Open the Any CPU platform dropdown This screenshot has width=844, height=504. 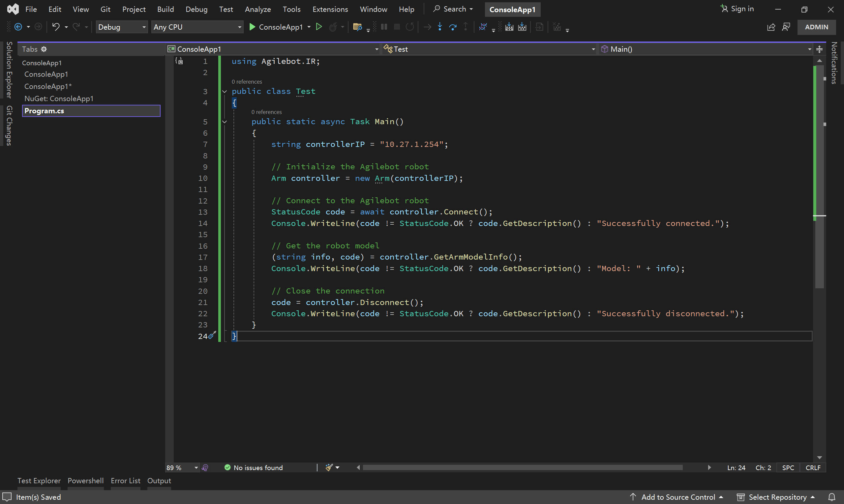pos(197,27)
